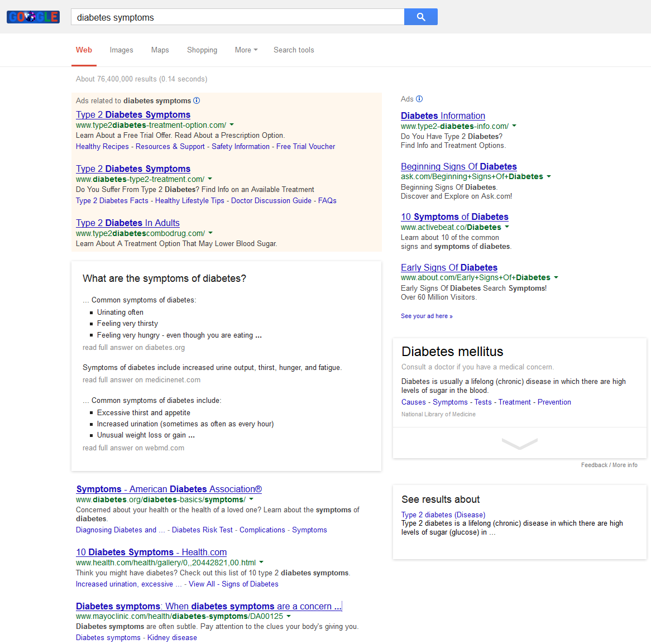
Task: Open 'FAQs' sitelink in second ad
Action: point(327,201)
